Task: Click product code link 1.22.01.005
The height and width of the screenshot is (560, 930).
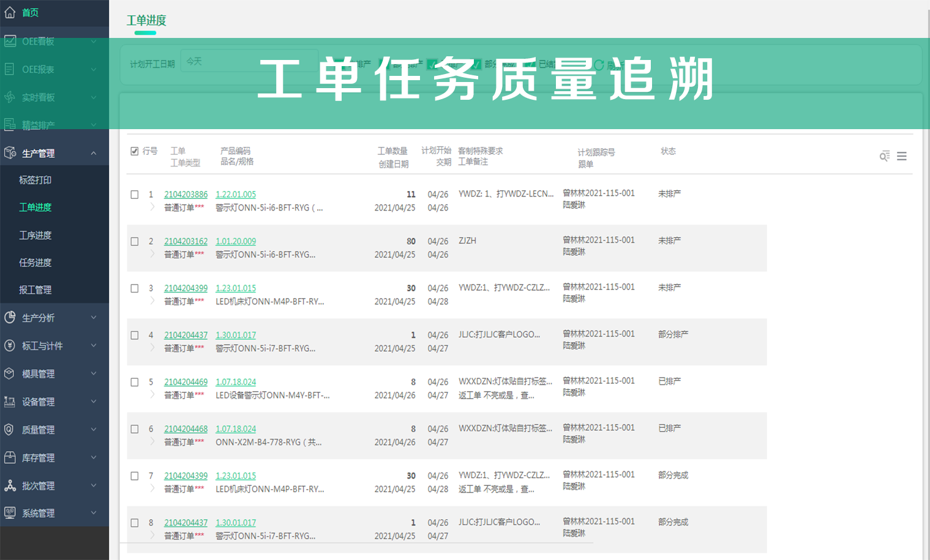Action: coord(236,194)
